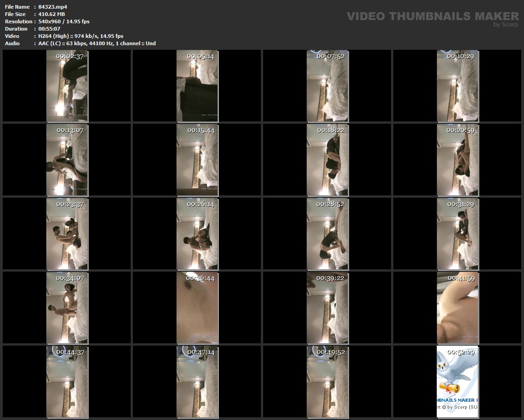Viewport: 524px width, 420px height.
Task: Click the 00:26:14 timestamp label
Action: point(200,204)
